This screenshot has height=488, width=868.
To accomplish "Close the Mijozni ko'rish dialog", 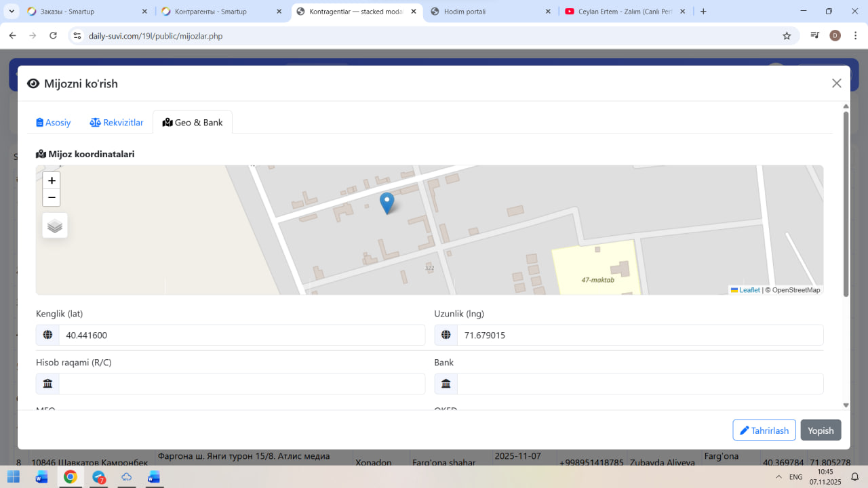I will (x=836, y=83).
